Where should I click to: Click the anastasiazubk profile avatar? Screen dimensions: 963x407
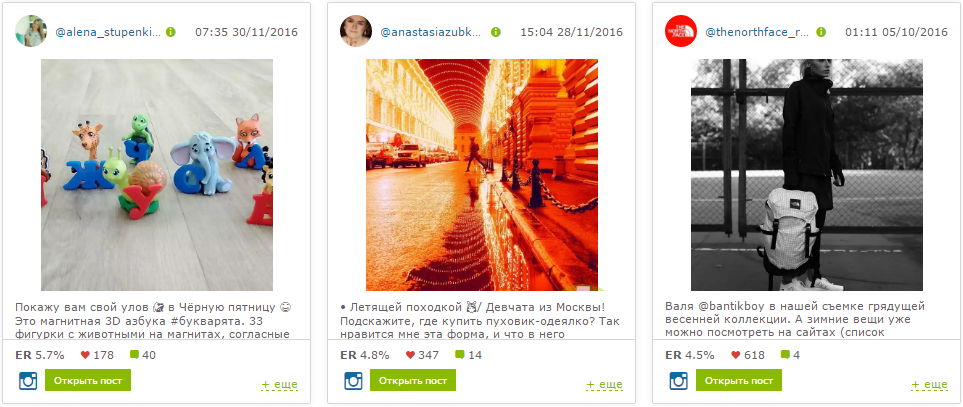tap(356, 31)
